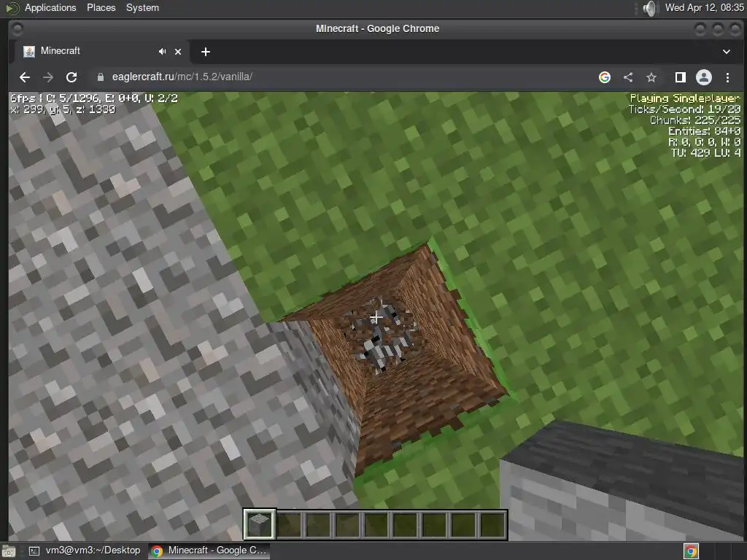Bookmark this page with the star icon
This screenshot has width=747, height=560.
click(651, 77)
